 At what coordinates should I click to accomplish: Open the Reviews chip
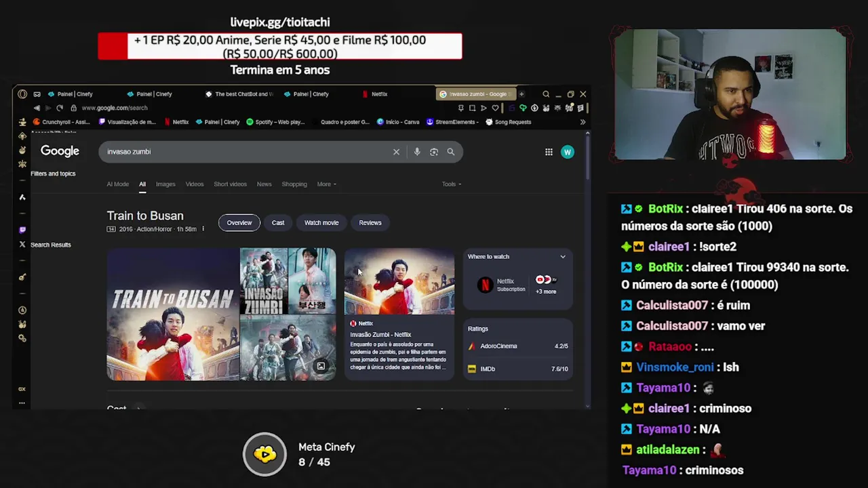pos(370,223)
